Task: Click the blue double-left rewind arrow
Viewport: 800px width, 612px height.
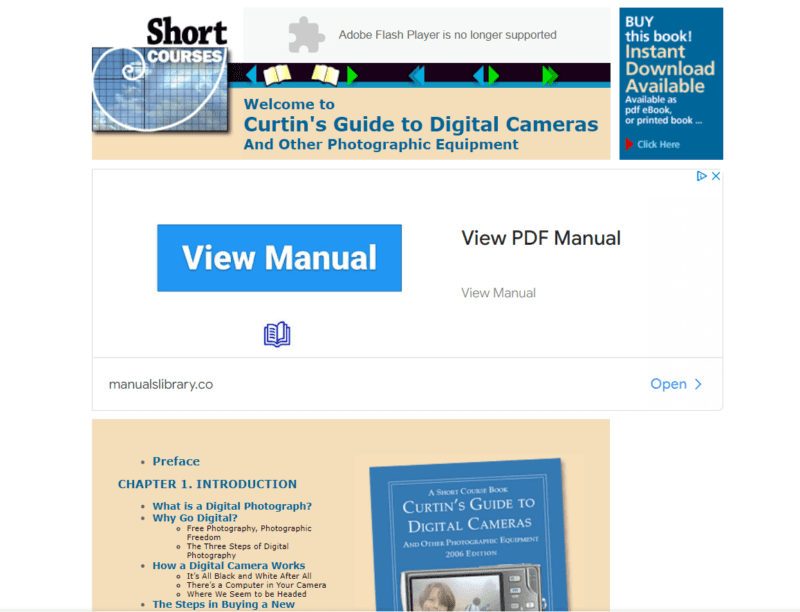Action: (x=416, y=75)
